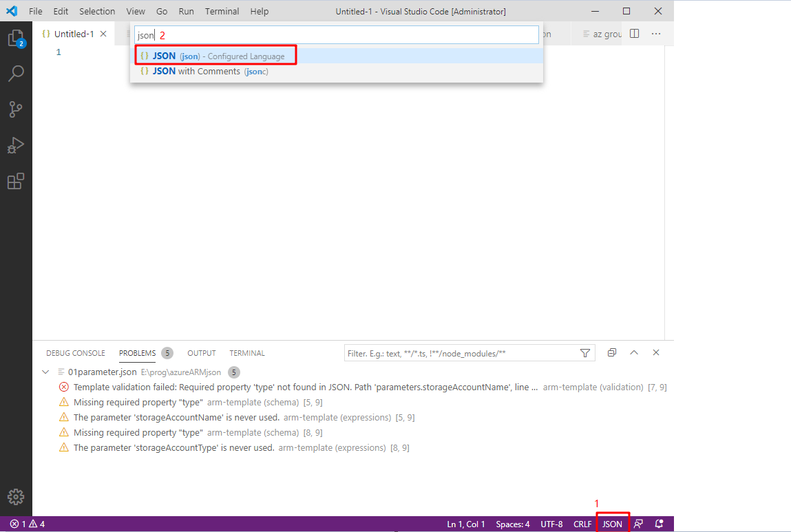Open the File menu

point(35,11)
